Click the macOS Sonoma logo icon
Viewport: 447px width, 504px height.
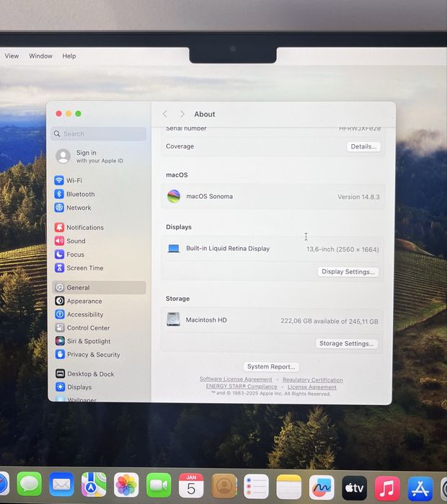tap(174, 196)
